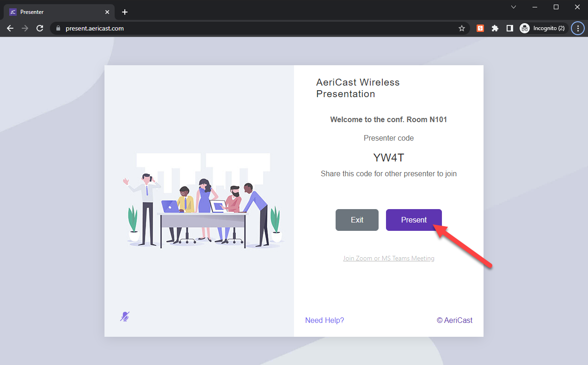Open the orange extension icon in toolbar
The image size is (588, 365).
coord(480,28)
